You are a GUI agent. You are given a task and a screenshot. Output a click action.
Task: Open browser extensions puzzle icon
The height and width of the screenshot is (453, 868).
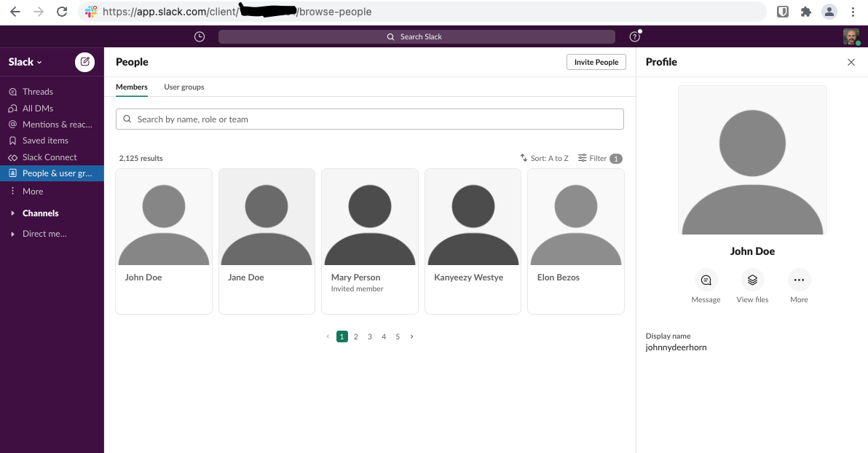[x=805, y=12]
